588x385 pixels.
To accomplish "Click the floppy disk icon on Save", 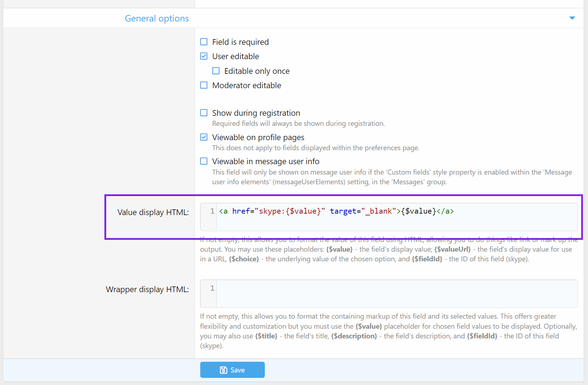I will pos(224,370).
